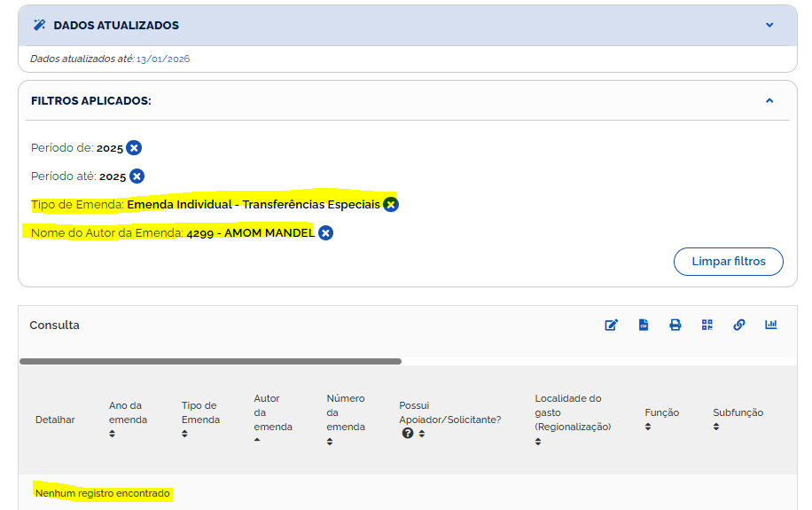Download results as CSV file icon
The image size is (812, 510).
click(x=644, y=326)
